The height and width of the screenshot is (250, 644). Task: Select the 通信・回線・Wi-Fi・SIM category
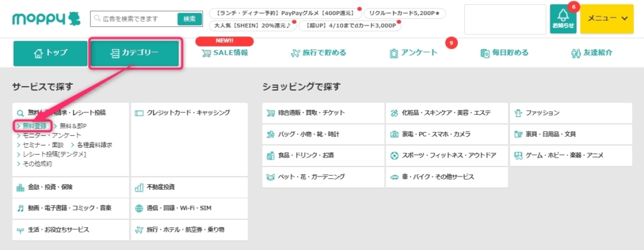click(x=189, y=208)
